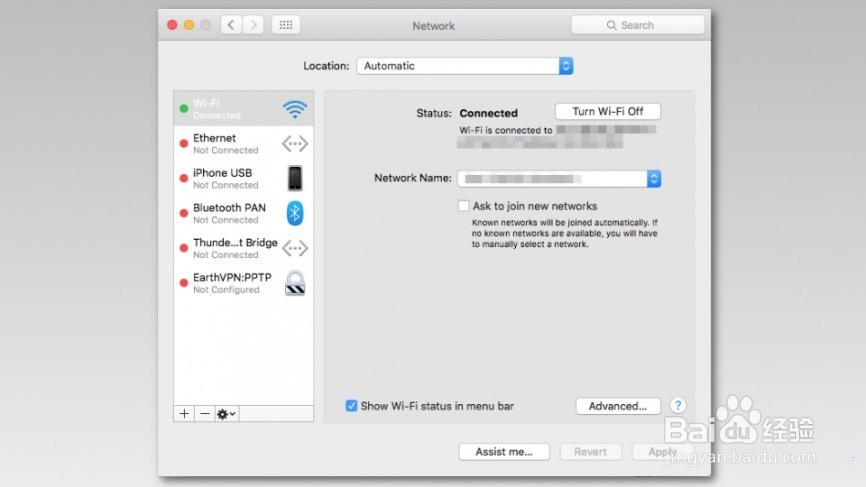Select the iPhone USB service label
This screenshot has height=487, width=866.
click(223, 173)
